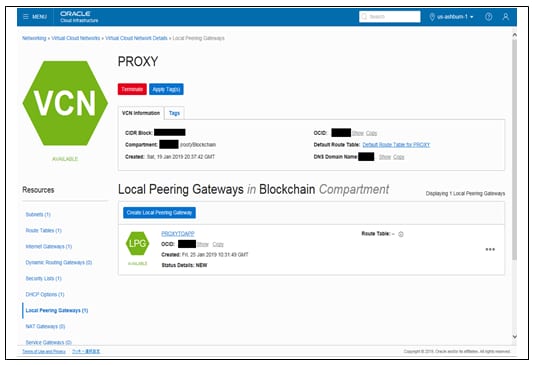Open the hamburger MENU icon
This screenshot has height=365, width=533.
26,16
